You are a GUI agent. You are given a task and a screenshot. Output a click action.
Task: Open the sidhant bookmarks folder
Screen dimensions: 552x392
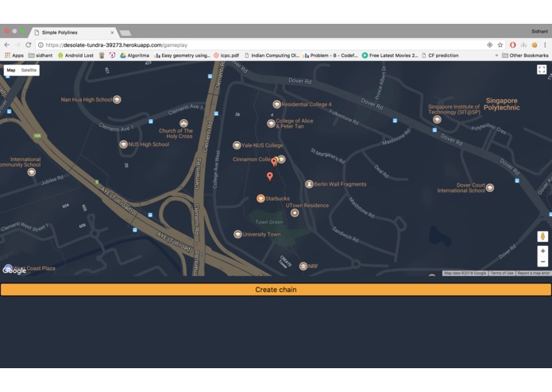(41, 56)
